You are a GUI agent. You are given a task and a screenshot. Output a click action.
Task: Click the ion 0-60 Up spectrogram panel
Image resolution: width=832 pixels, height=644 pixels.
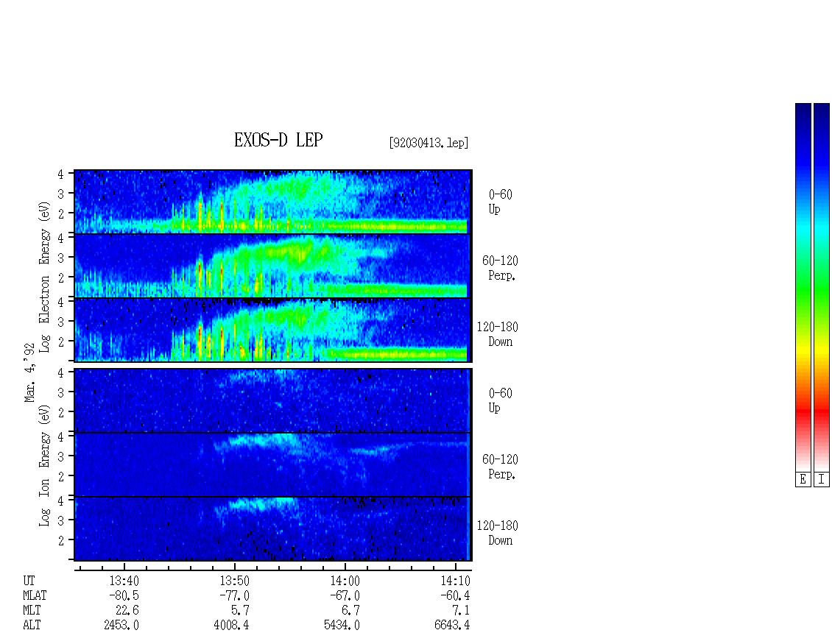tap(272, 400)
